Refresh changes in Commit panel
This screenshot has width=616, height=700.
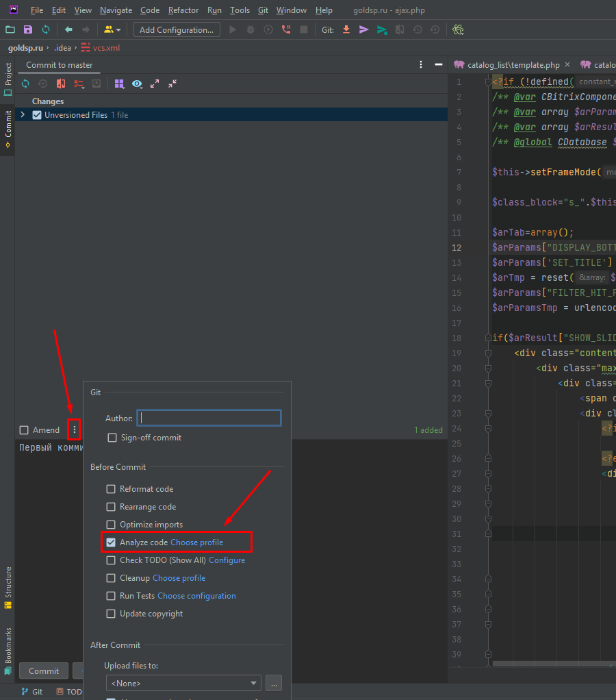tap(25, 84)
